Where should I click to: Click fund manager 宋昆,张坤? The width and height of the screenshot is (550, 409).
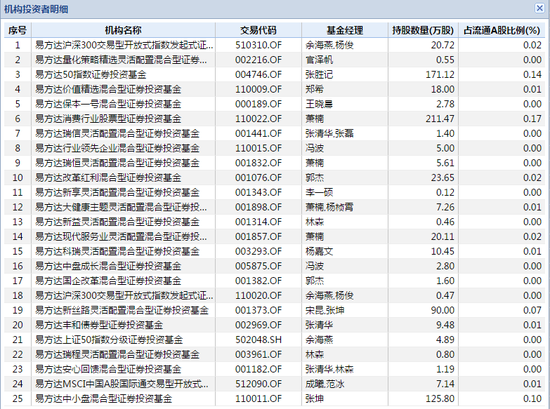pos(325,310)
